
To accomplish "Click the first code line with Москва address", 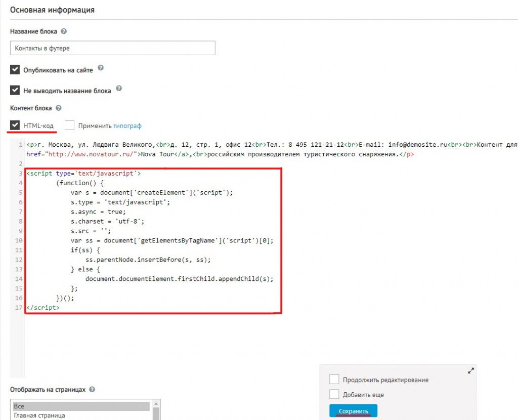I will click(x=272, y=145).
